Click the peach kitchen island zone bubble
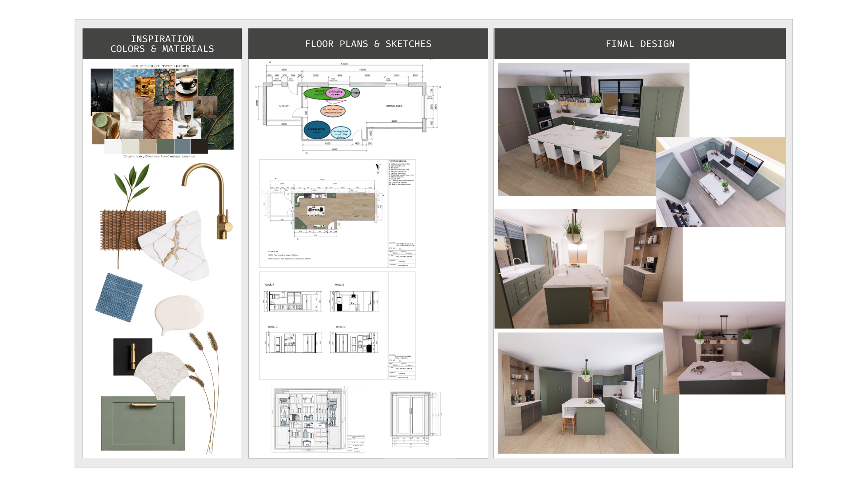 pos(333,110)
